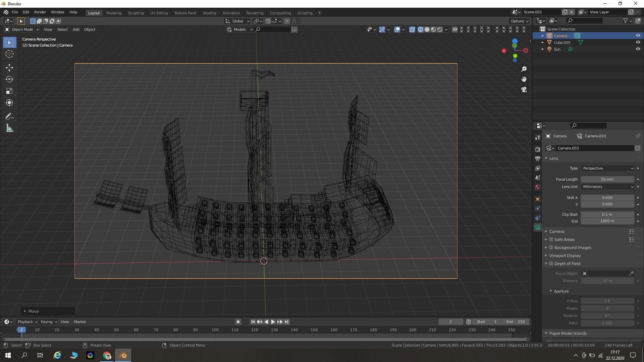This screenshot has width=644, height=362.
Task: Click the pan hand viewport gizmo
Action: [524, 79]
